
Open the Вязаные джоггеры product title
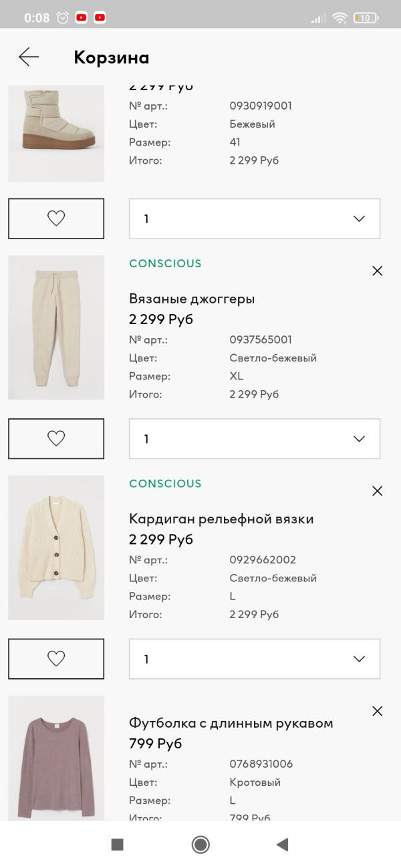(192, 299)
